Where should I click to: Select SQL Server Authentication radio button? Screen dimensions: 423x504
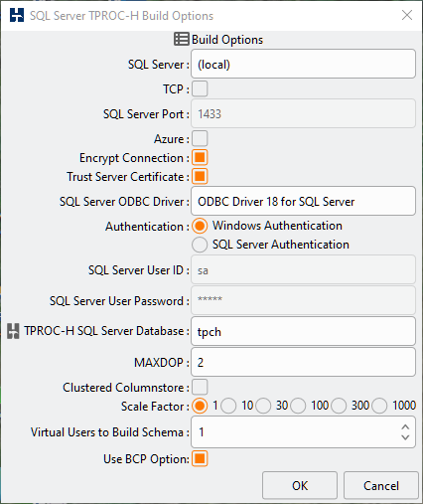coord(200,245)
